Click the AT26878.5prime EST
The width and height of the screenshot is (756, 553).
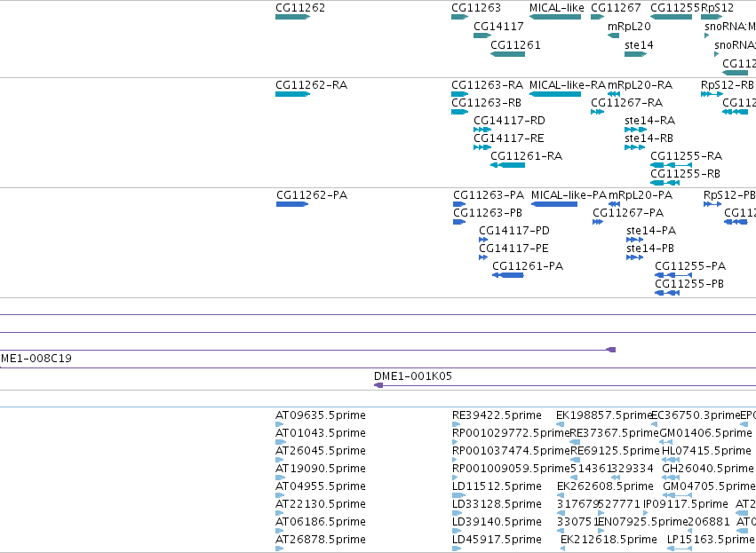pyautogui.click(x=279, y=549)
